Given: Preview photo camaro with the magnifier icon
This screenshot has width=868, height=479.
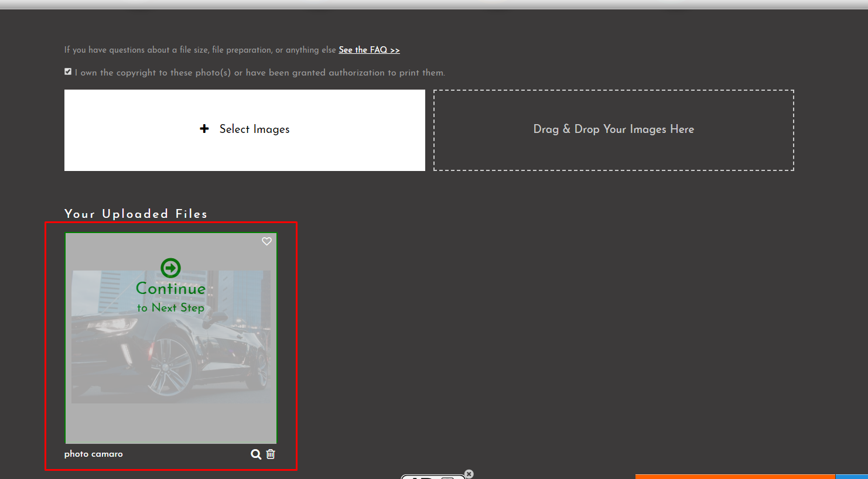Looking at the screenshot, I should coord(256,454).
